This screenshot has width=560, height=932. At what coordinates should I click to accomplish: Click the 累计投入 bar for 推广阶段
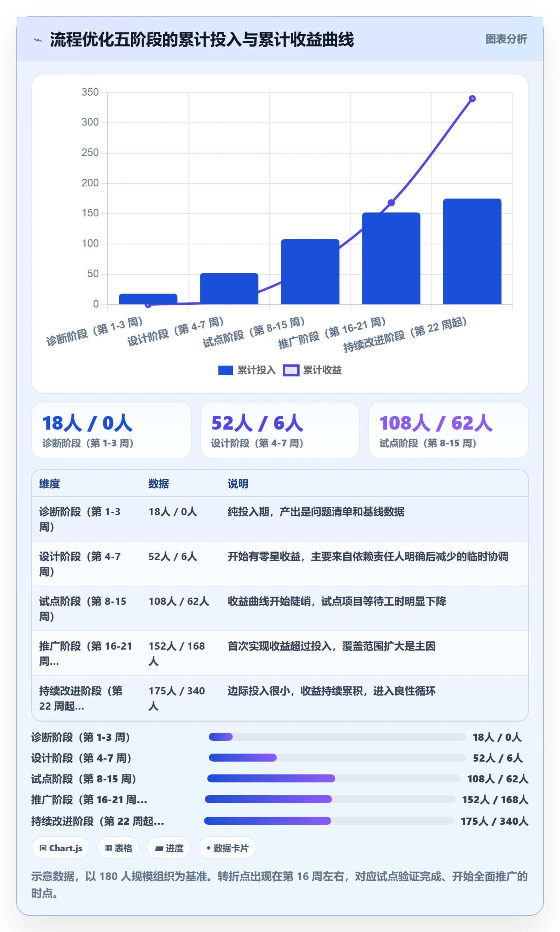click(x=391, y=258)
